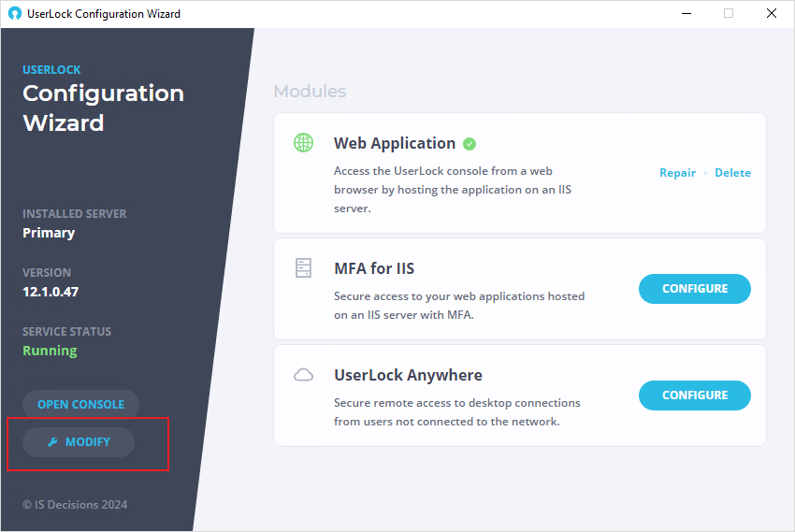The width and height of the screenshot is (795, 532).
Task: Click the Web Application module title
Action: coord(395,143)
